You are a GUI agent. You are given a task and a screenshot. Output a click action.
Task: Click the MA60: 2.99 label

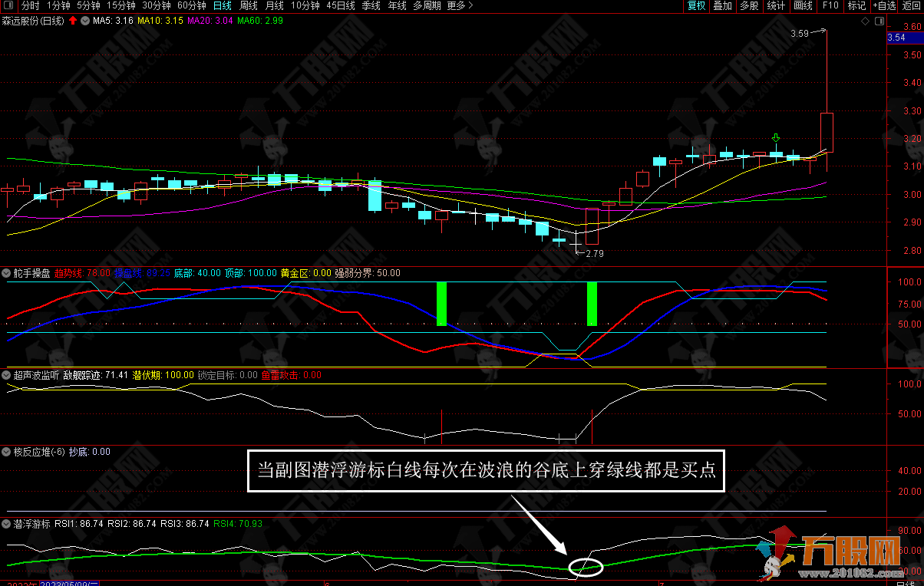(x=260, y=21)
